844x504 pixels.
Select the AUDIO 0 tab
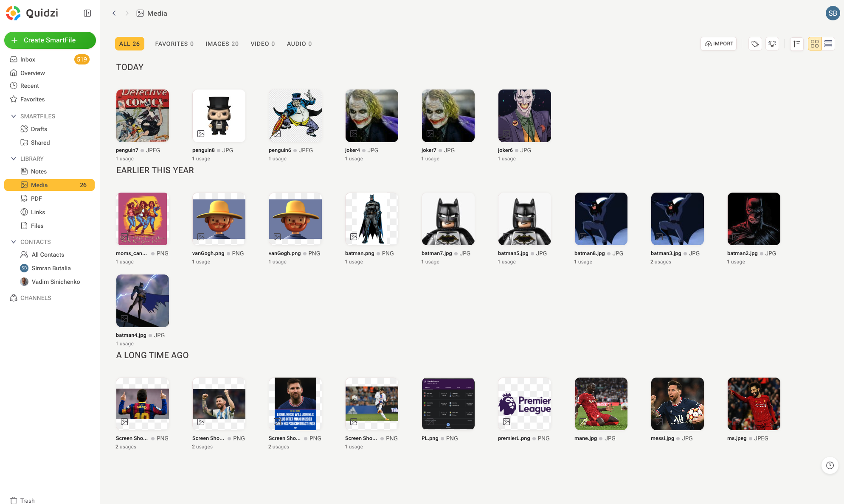[x=299, y=44]
